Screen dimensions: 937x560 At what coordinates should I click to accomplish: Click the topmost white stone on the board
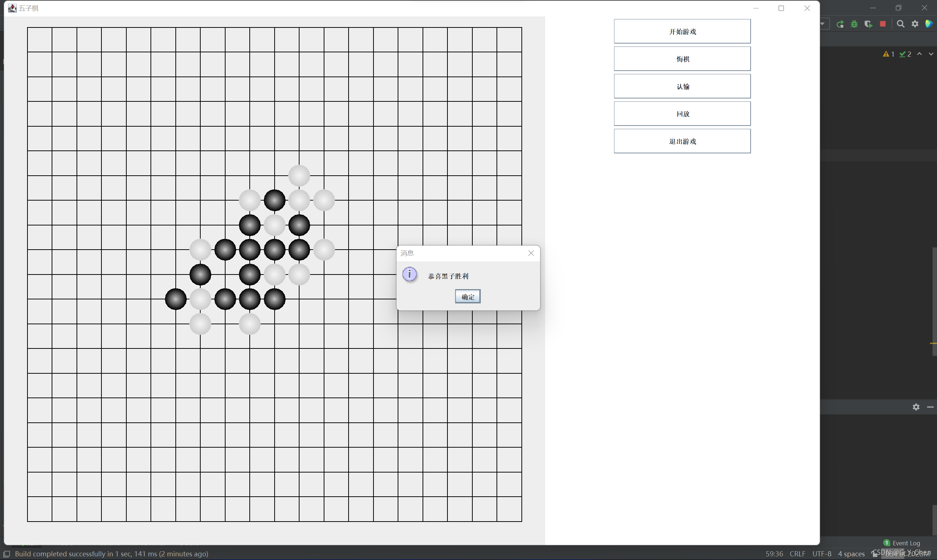299,175
